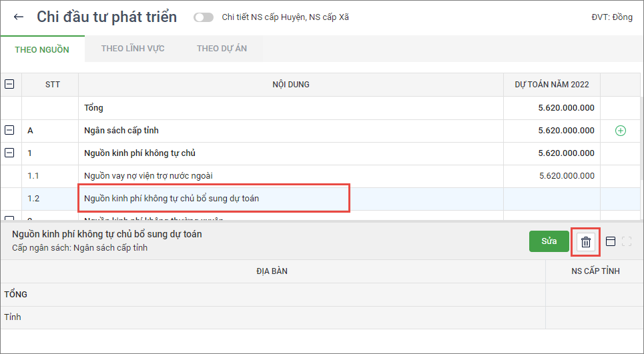Click the fullscreen expand icon
The width and height of the screenshot is (644, 354).
[x=627, y=242]
